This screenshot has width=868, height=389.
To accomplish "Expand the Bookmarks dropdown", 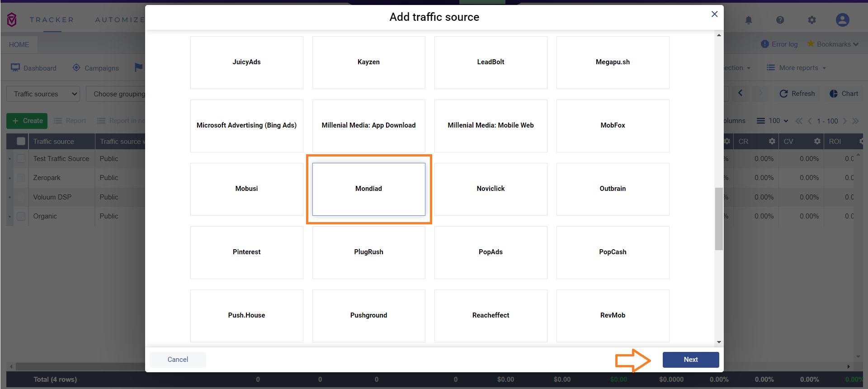I will point(833,44).
